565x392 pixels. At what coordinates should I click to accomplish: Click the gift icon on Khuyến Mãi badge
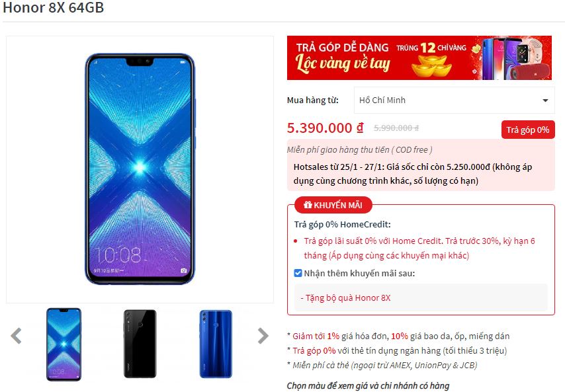coord(308,205)
